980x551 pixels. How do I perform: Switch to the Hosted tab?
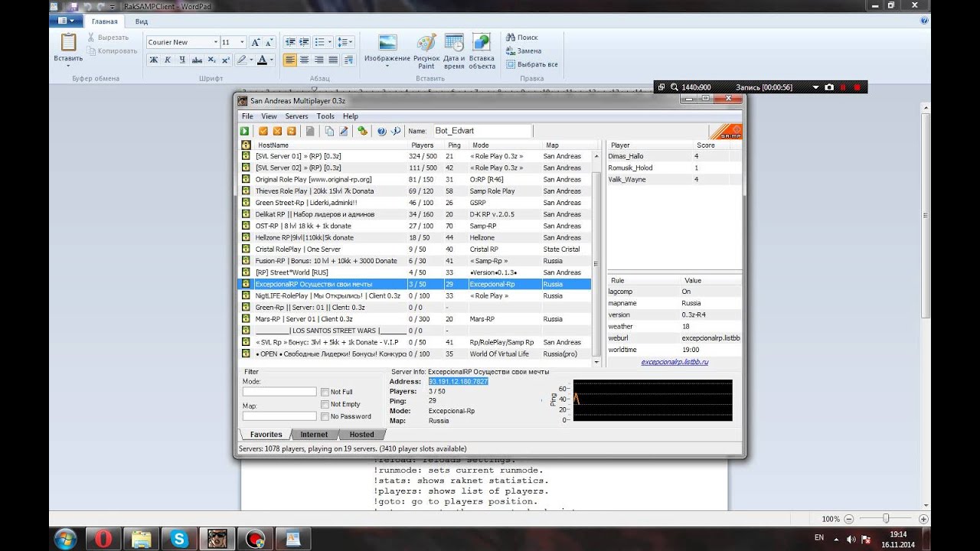(361, 435)
